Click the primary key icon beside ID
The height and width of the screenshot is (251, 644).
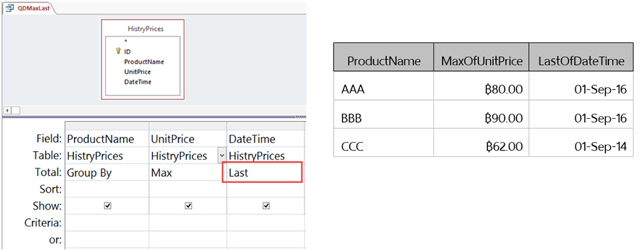click(118, 52)
